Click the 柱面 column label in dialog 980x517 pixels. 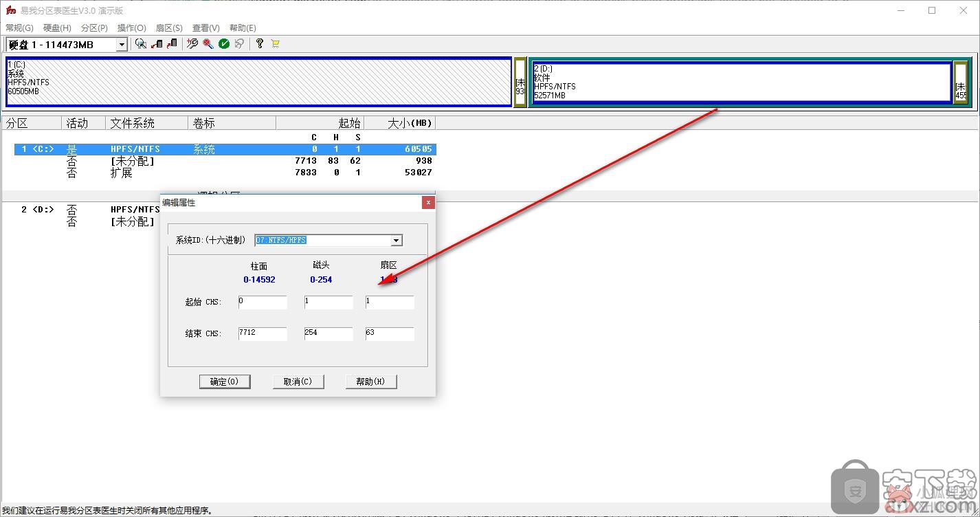click(259, 265)
